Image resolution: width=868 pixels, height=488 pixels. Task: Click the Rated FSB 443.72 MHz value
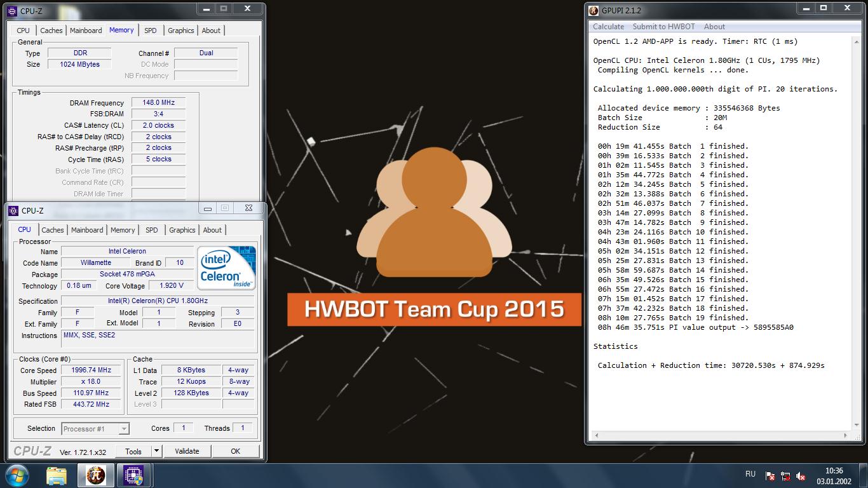pos(92,404)
